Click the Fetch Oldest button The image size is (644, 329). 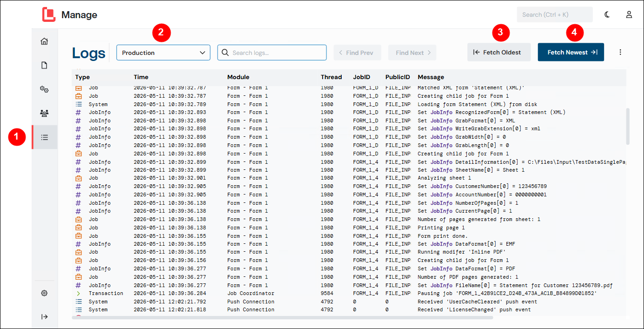tap(499, 52)
